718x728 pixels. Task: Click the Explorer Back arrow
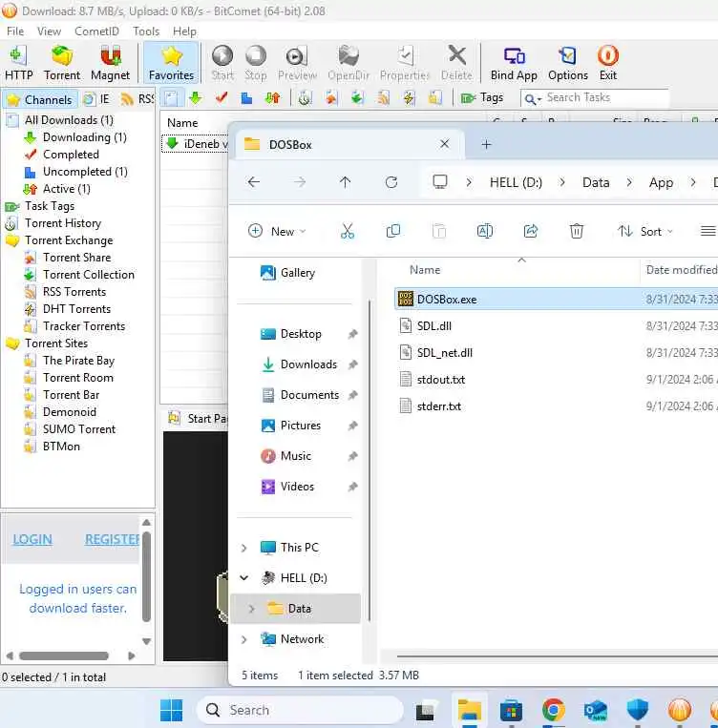(253, 182)
